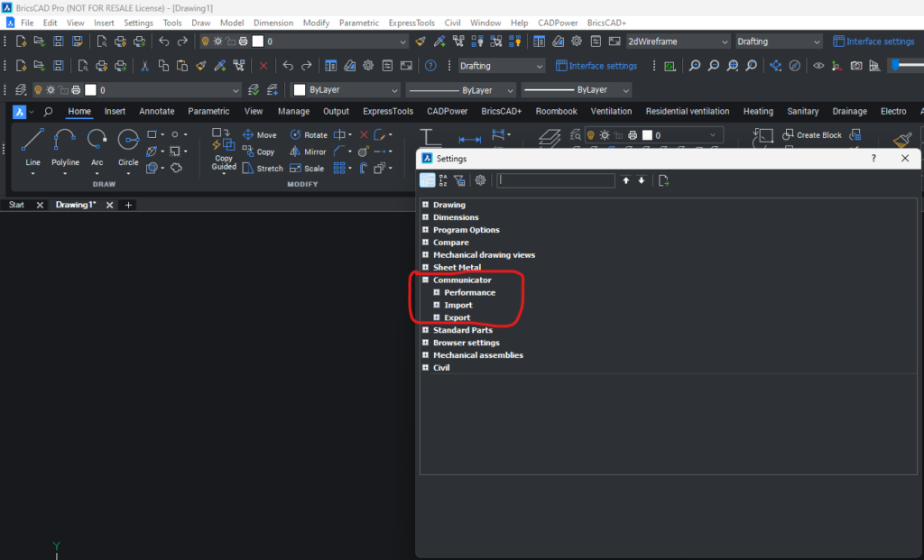This screenshot has height=560, width=924.
Task: Open the 2dWireframe visual style dropdown
Action: pyautogui.click(x=678, y=41)
